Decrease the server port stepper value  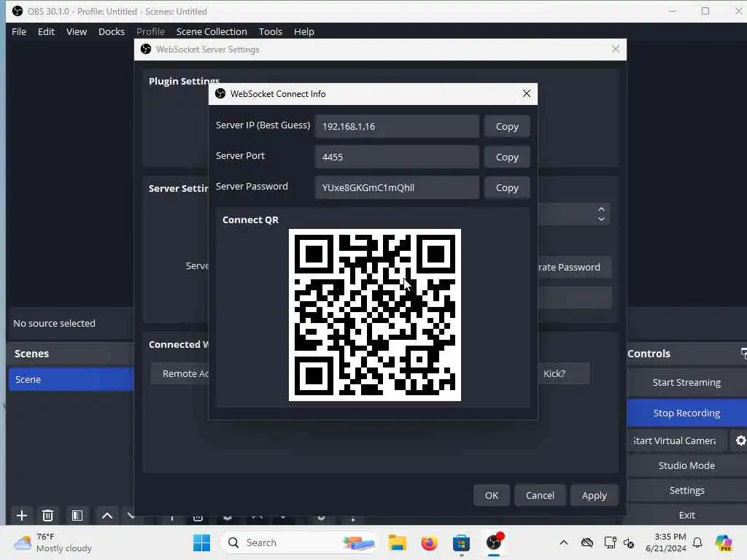601,219
